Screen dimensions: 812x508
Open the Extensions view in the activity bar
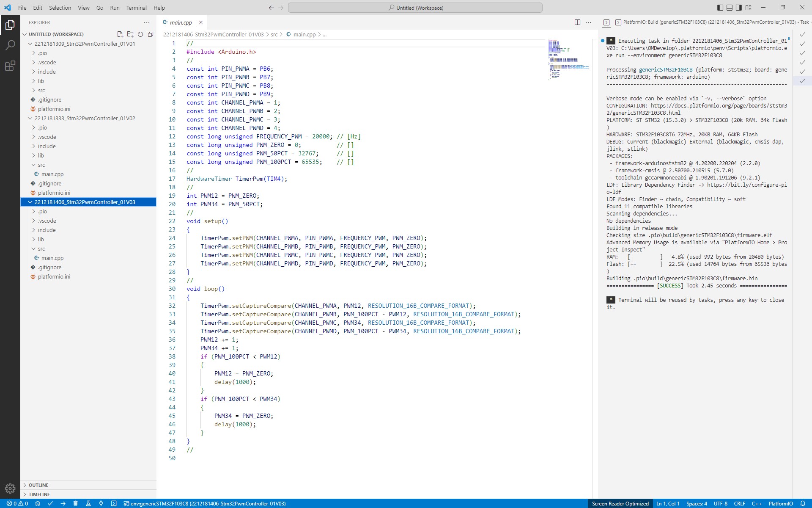click(x=10, y=66)
